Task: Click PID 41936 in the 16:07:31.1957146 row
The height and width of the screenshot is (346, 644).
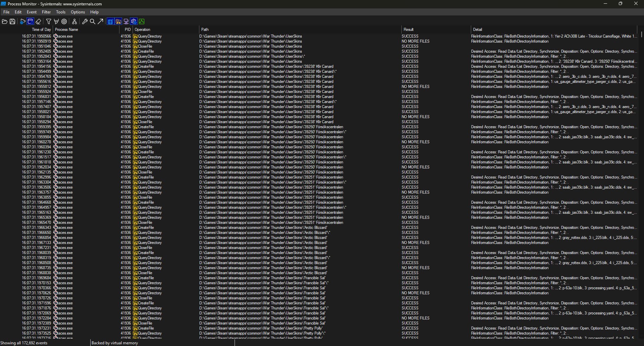Action: pyautogui.click(x=126, y=102)
